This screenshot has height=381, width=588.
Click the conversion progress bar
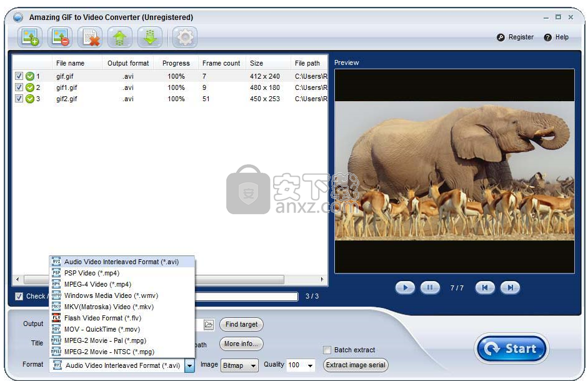pos(246,297)
